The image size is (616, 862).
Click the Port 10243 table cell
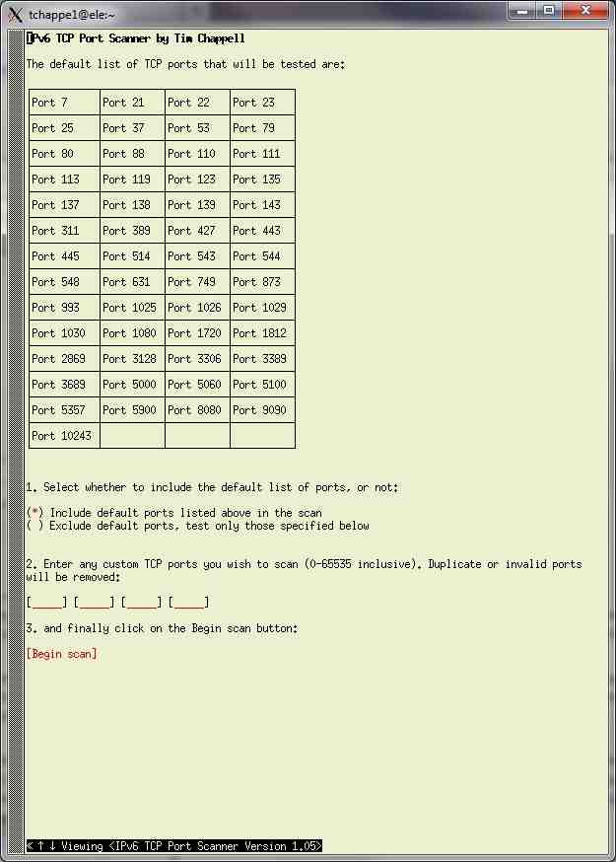coord(64,436)
